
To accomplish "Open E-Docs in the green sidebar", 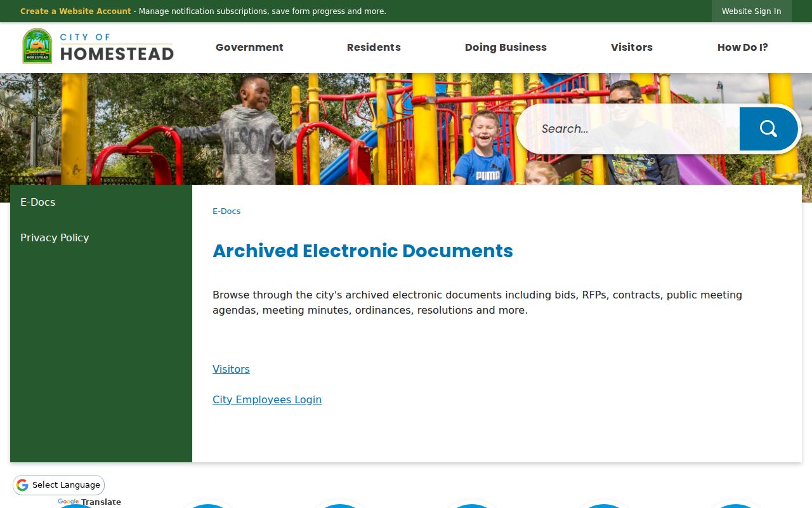I will pyautogui.click(x=101, y=202).
